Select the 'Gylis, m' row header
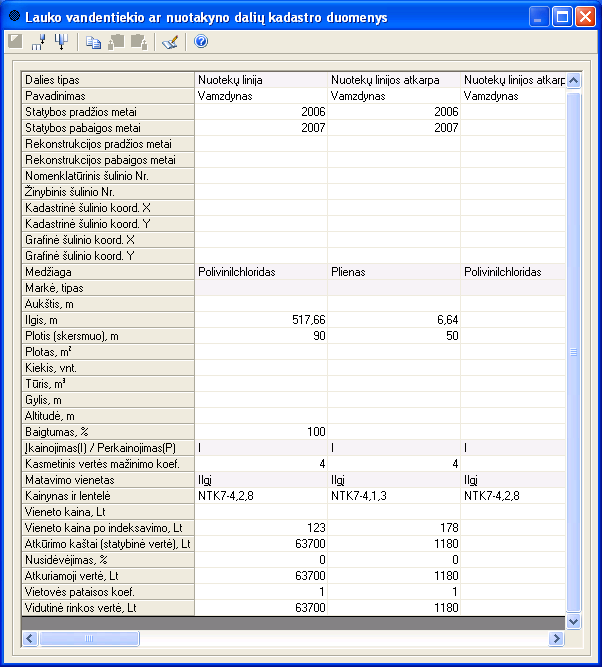This screenshot has height=667, width=602. point(108,400)
